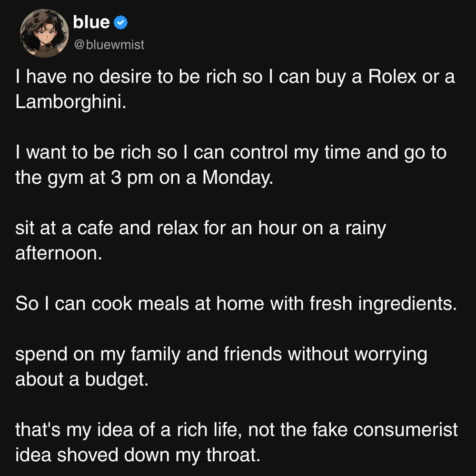Click the word "consumerist" in the last paragraph
The width and height of the screenshot is (476, 476).
[407, 430]
